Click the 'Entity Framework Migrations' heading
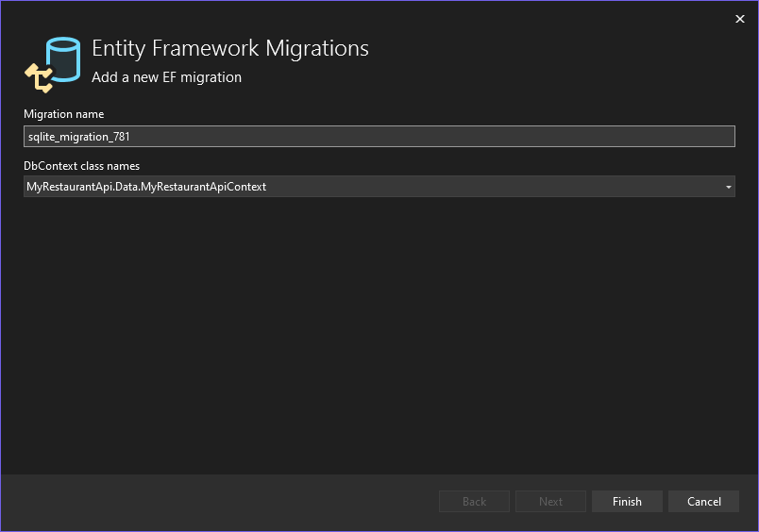 pyautogui.click(x=230, y=49)
